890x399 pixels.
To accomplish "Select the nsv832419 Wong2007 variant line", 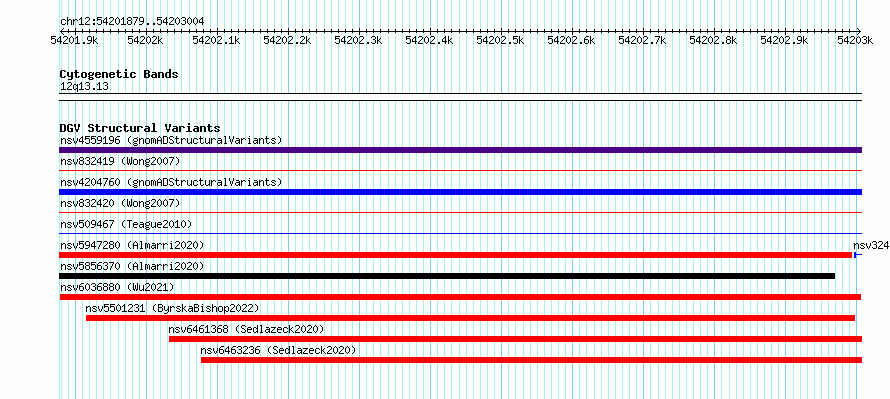I will coord(460,170).
